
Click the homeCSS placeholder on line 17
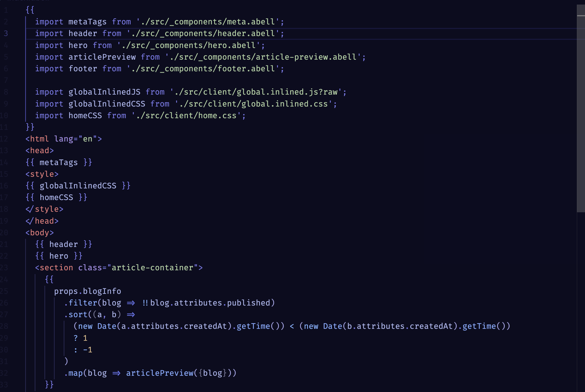[x=57, y=197]
